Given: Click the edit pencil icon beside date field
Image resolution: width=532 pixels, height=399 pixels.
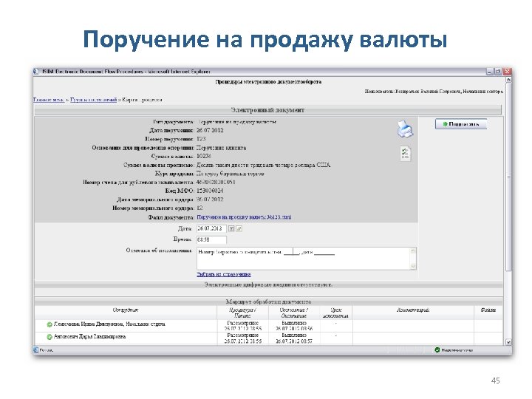Looking at the screenshot, I should click(239, 228).
